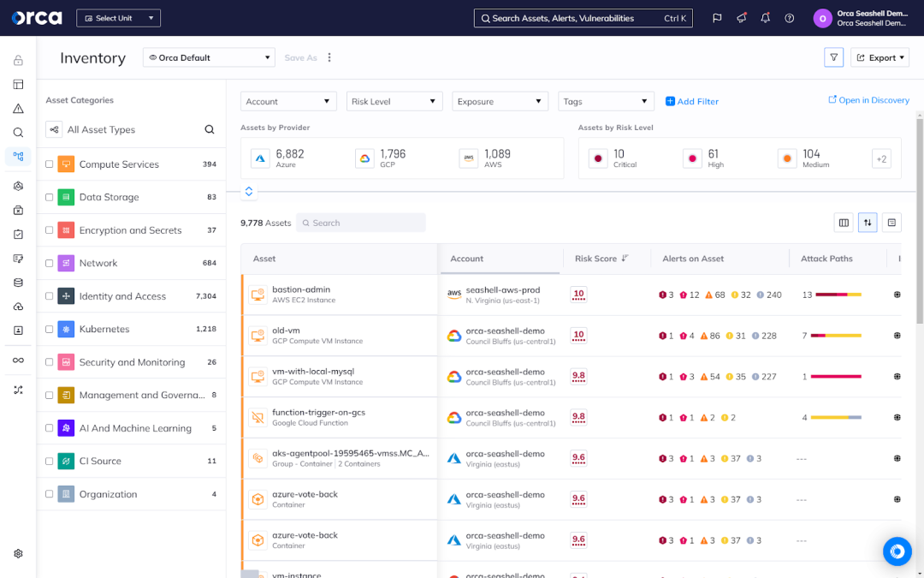Open the vm-with-local-mysql asset
The height and width of the screenshot is (578, 924).
(x=313, y=371)
